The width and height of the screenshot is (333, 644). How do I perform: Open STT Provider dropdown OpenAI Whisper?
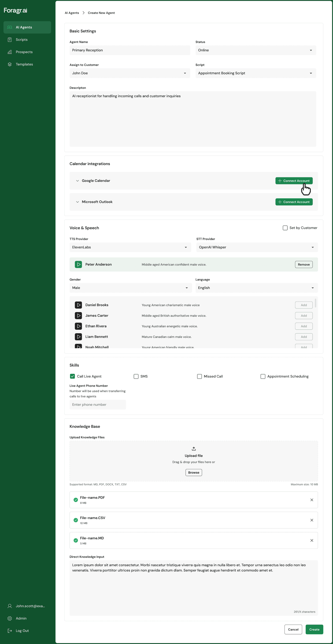257,247
